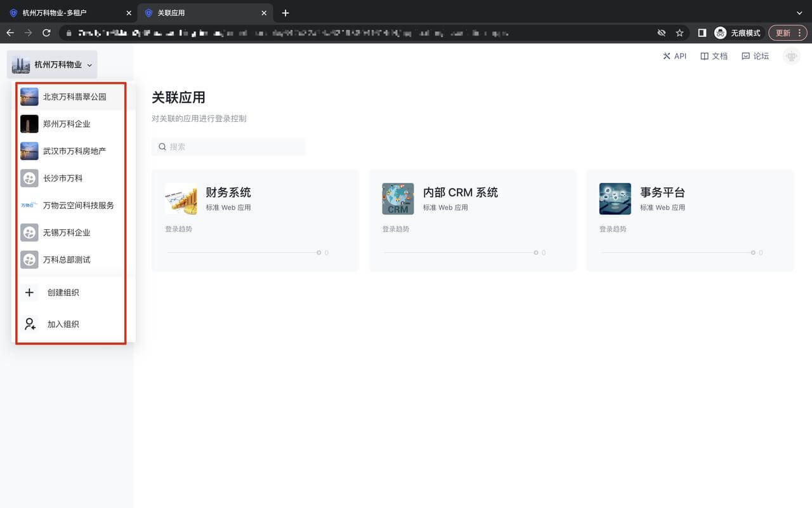Expand the tab search chevron in tab bar
Viewport: 812px width, 508px height.
[x=799, y=13]
